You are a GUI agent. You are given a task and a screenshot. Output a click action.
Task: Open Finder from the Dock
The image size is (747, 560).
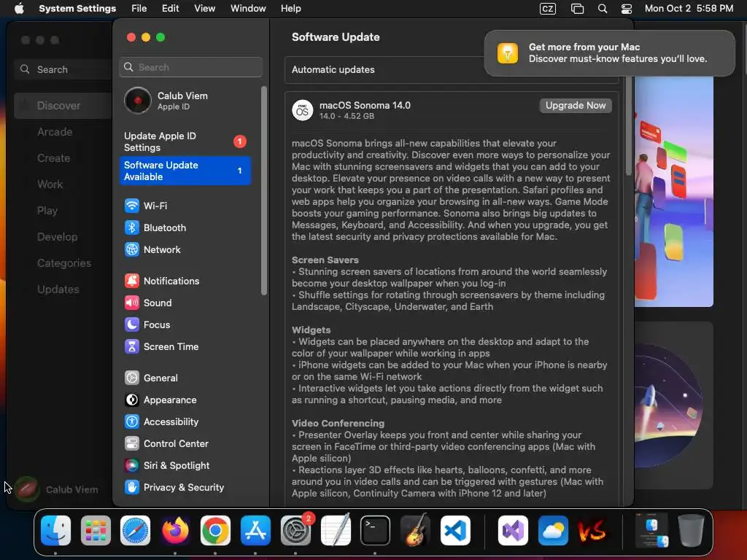[x=55, y=531]
